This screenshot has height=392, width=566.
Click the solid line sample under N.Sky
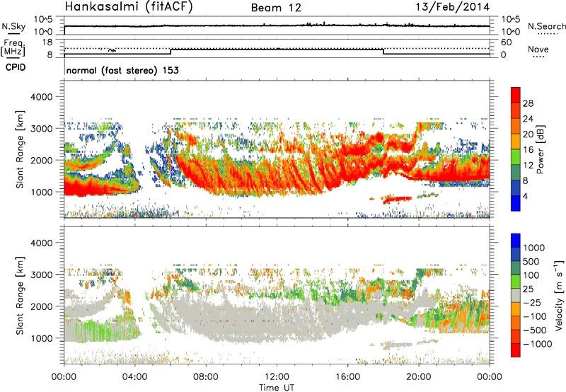click(13, 33)
